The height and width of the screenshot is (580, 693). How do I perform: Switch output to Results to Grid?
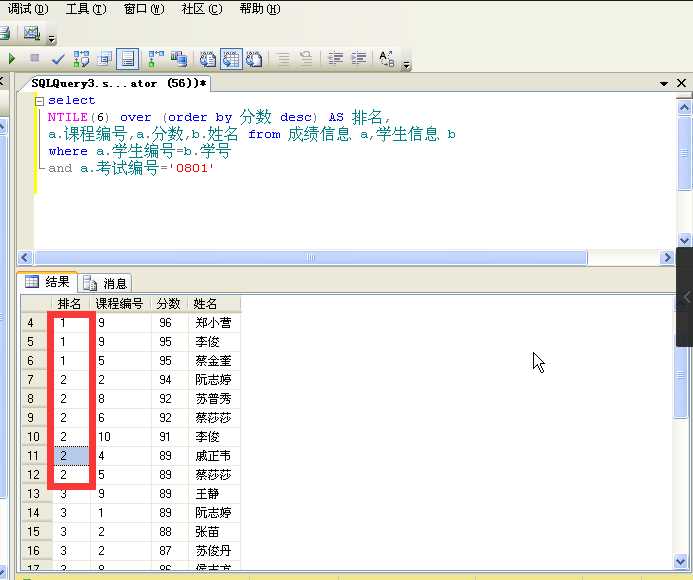[231, 58]
